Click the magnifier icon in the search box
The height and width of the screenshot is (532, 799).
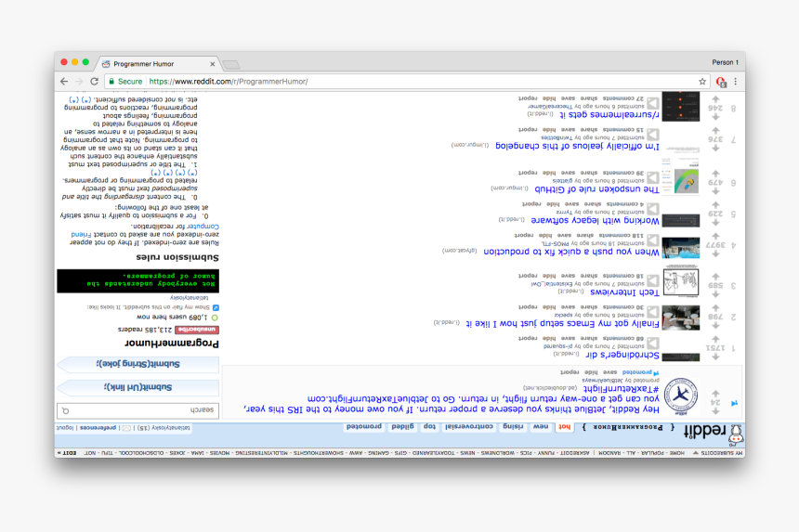click(x=66, y=410)
